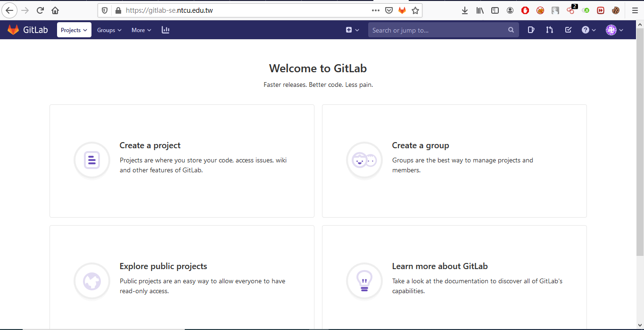Screen dimensions: 644x330
Task: Click the Welcome to GitLab heading
Action: [318, 68]
